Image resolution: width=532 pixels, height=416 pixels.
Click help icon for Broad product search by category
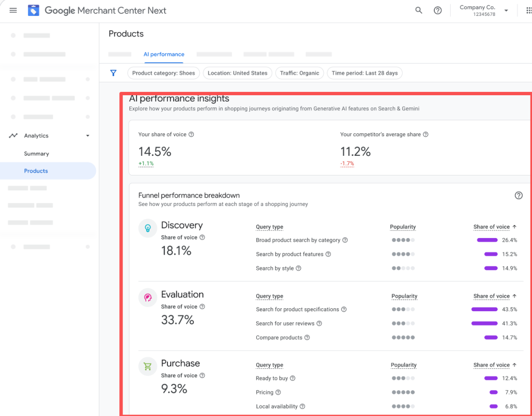pos(345,240)
